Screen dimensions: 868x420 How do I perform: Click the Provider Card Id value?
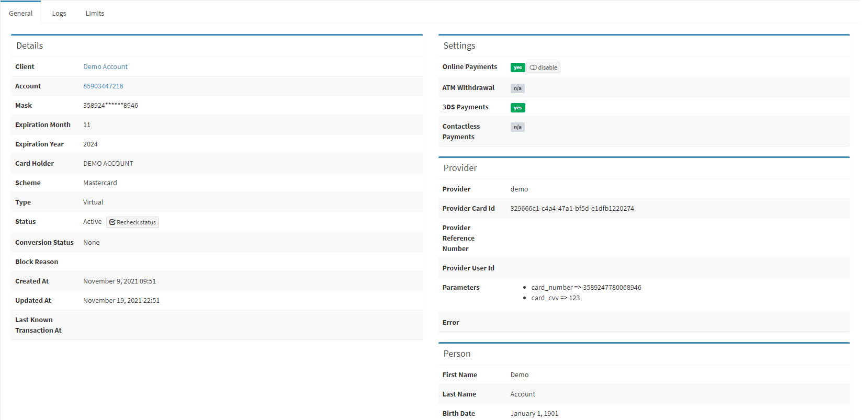click(x=572, y=209)
